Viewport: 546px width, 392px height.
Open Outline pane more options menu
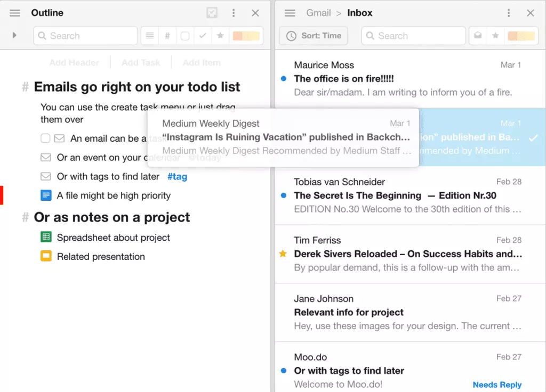tap(234, 13)
